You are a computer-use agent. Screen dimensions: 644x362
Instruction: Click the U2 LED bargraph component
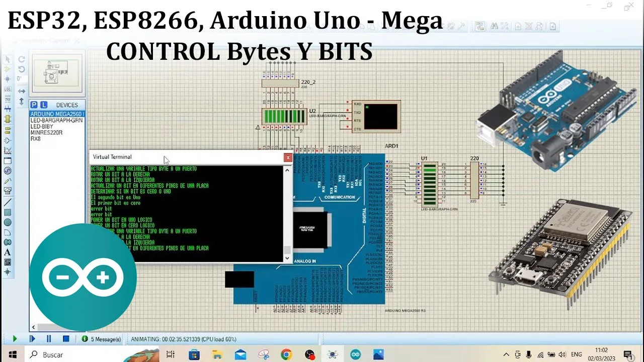coord(285,117)
